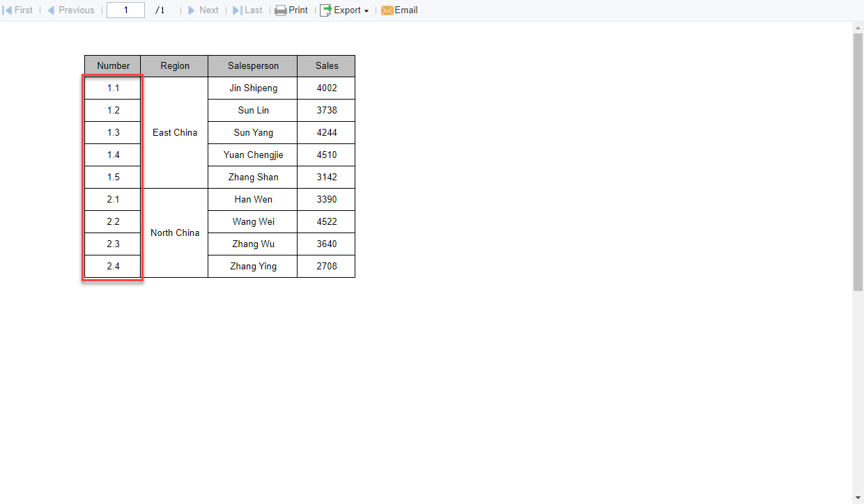
Task: Click the Sales column header
Action: point(326,66)
